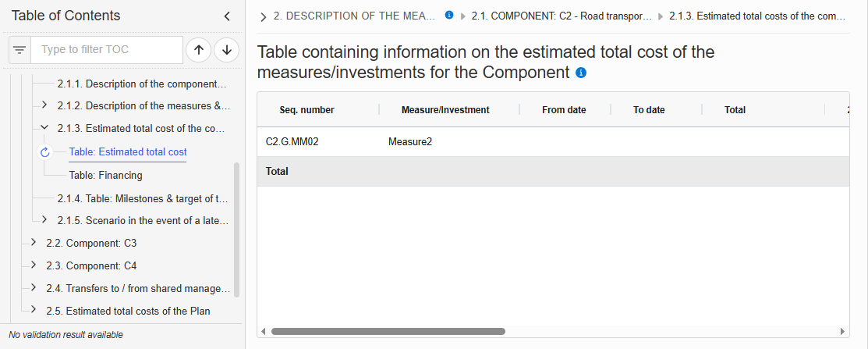
Task: Expand 2.5. Estimated total costs of Plan
Action: coord(34,310)
